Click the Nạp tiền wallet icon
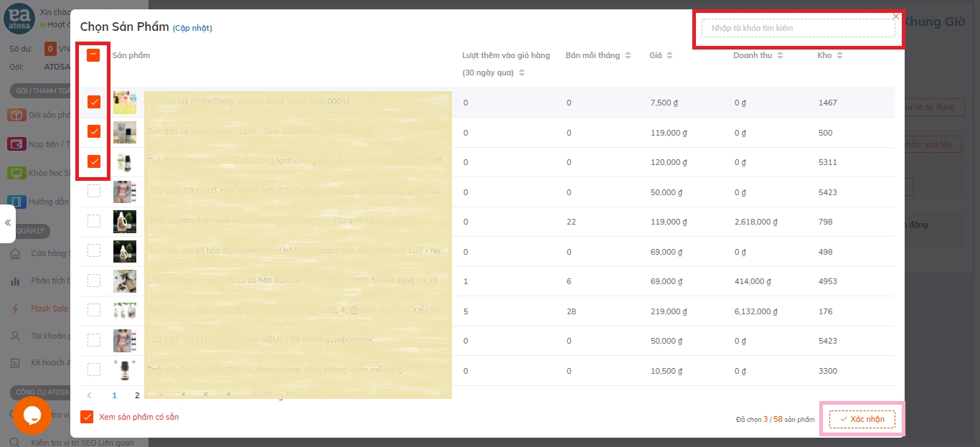 click(x=17, y=144)
